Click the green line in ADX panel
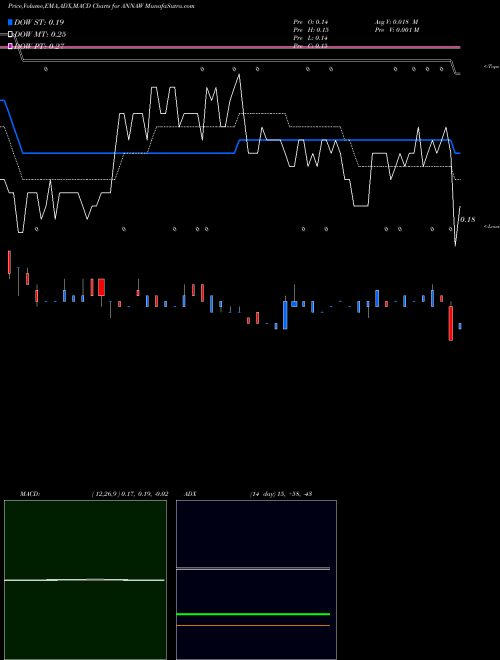 [x=253, y=614]
